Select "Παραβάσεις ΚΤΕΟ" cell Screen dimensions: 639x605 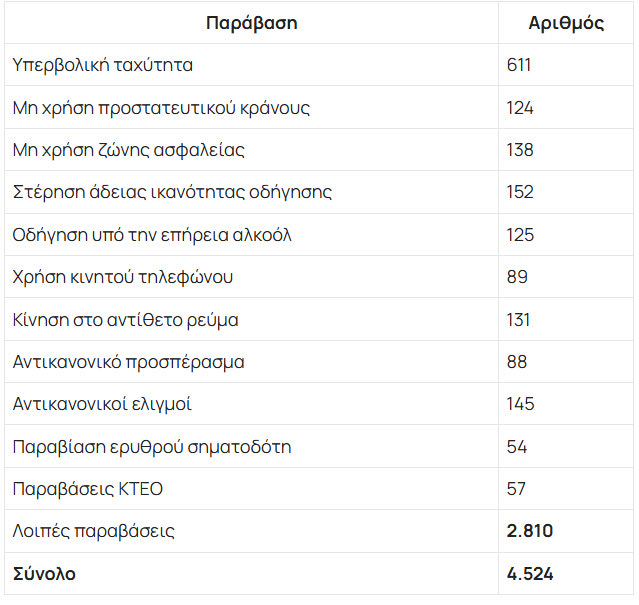87,489
